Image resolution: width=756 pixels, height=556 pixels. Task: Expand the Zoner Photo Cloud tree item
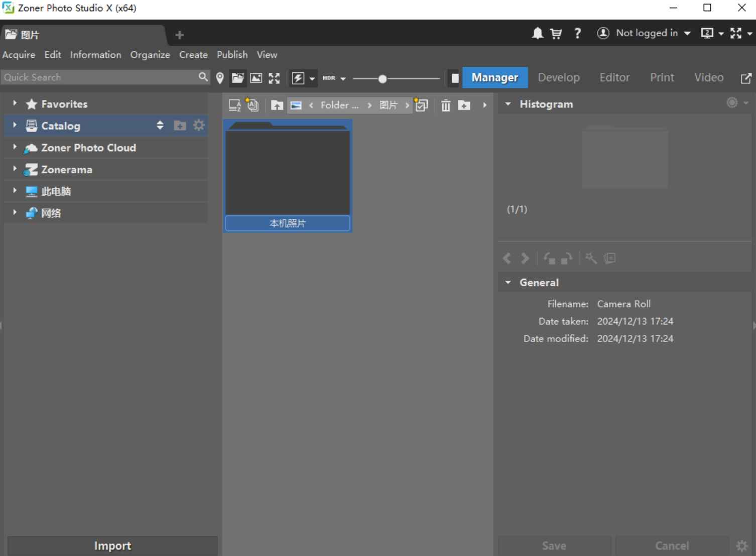tap(14, 147)
